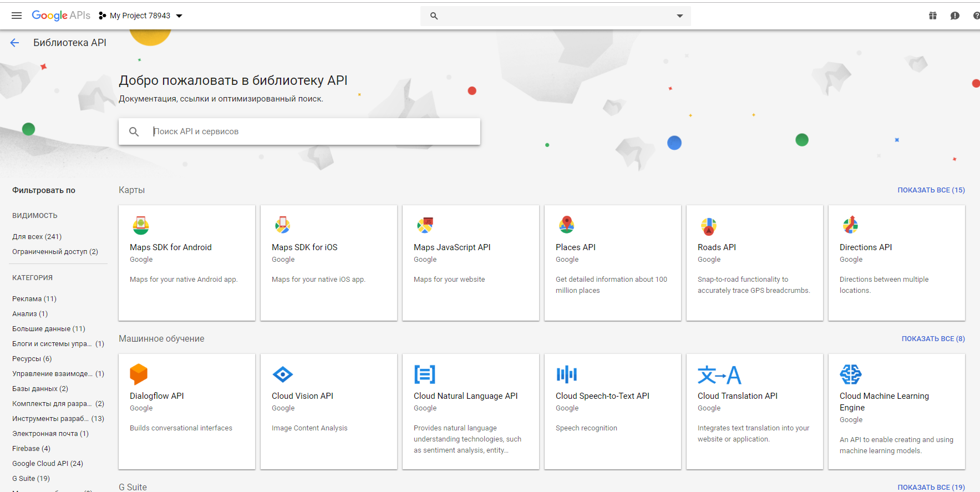Open the Cloud Machine Learning Engine title
980x492 pixels.
click(884, 402)
